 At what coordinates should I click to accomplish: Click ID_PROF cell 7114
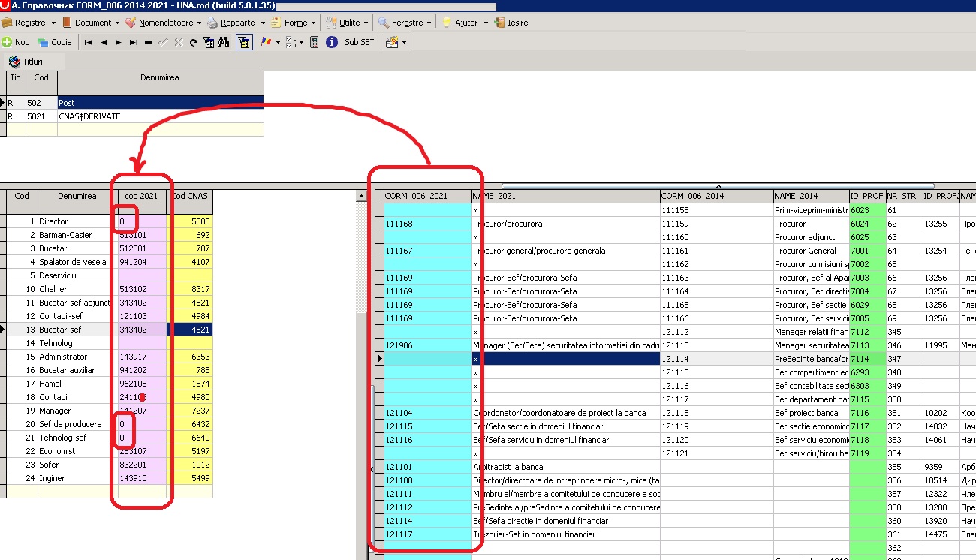click(x=867, y=359)
